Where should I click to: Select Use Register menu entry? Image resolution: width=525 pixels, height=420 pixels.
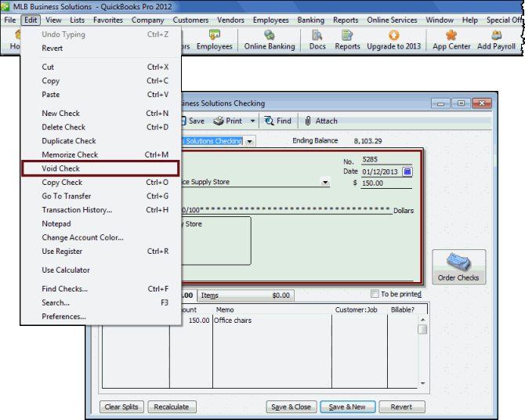(100, 252)
